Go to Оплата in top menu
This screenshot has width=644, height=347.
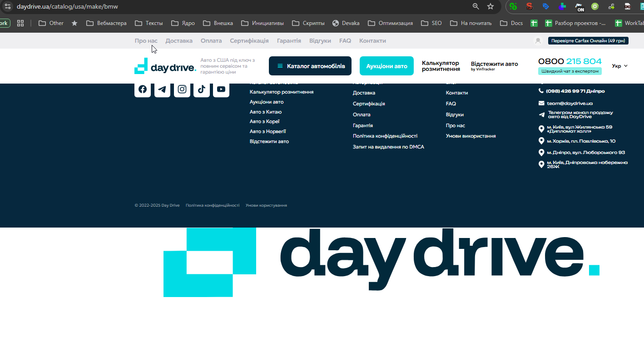pyautogui.click(x=211, y=41)
